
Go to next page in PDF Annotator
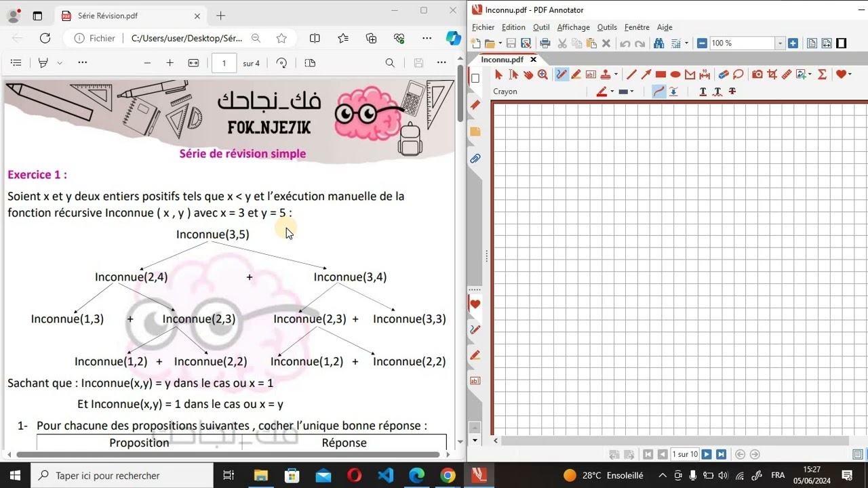point(707,455)
